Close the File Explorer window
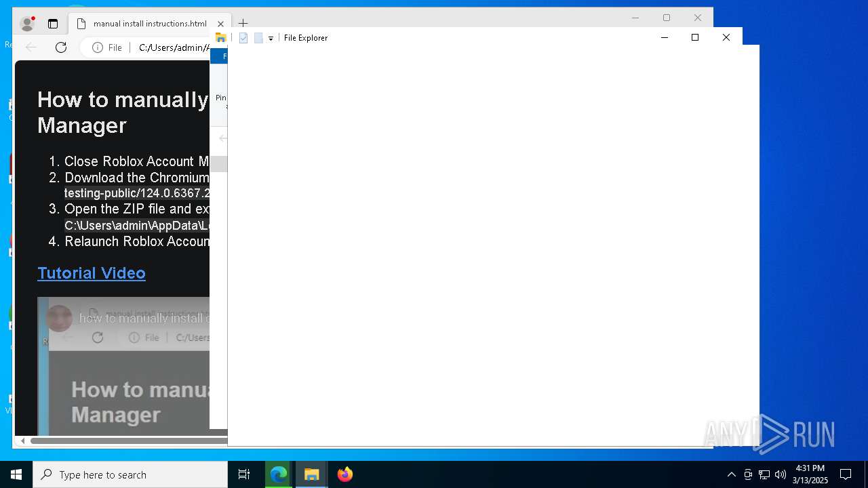The image size is (868, 488). tap(726, 37)
